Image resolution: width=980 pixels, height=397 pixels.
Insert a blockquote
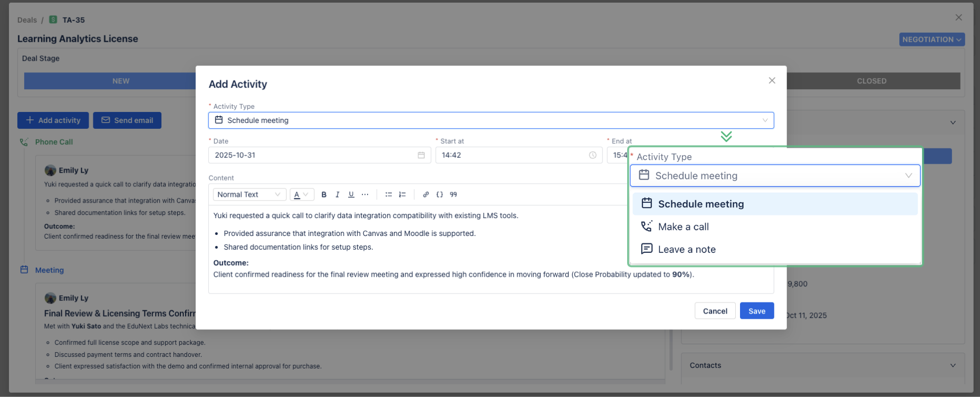(x=453, y=195)
